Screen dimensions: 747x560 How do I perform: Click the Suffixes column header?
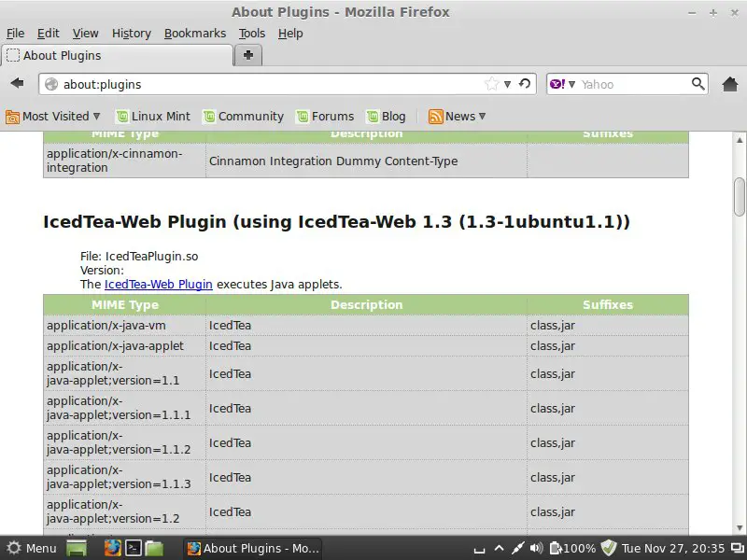[x=608, y=305]
